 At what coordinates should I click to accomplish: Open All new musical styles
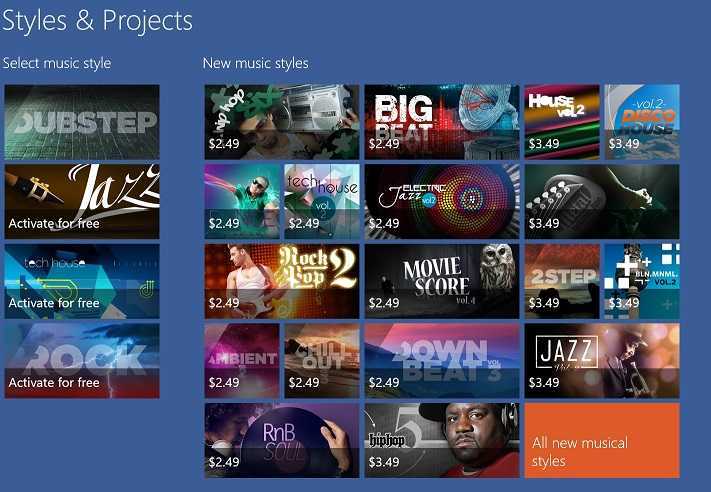(x=602, y=440)
